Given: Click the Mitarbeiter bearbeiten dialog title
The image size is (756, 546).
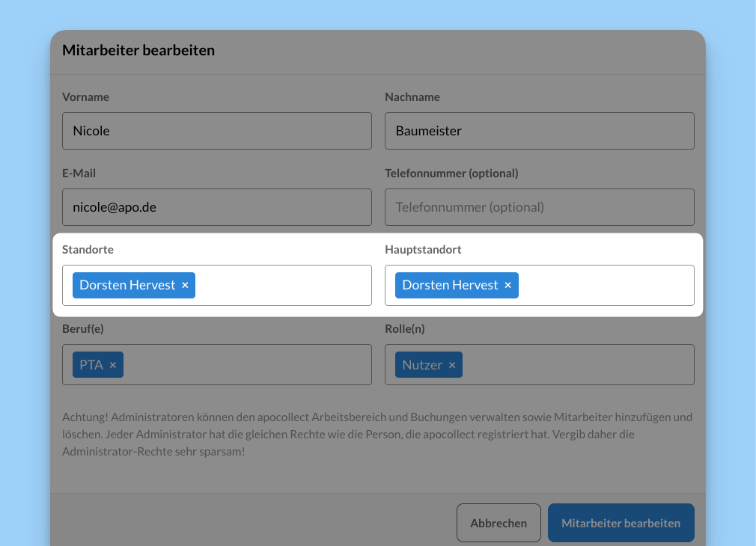Looking at the screenshot, I should pyautogui.click(x=138, y=51).
